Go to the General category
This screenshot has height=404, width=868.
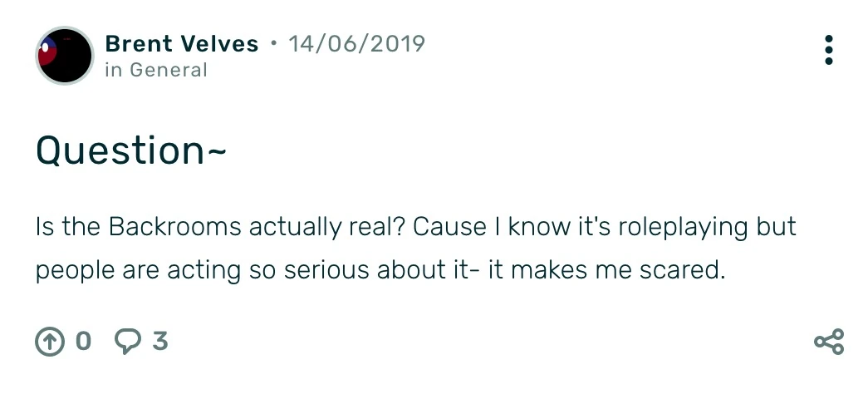click(x=169, y=70)
